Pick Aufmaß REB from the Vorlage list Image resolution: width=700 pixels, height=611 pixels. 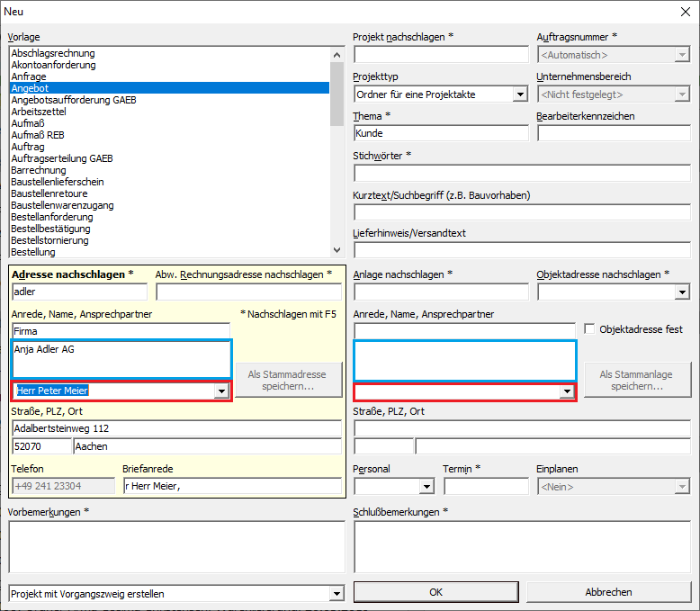click(37, 135)
